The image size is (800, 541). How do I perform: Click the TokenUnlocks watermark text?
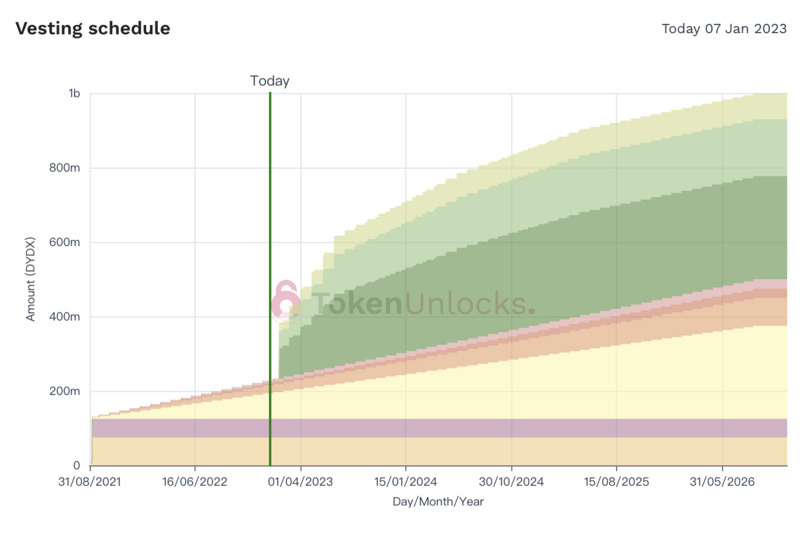tap(420, 304)
